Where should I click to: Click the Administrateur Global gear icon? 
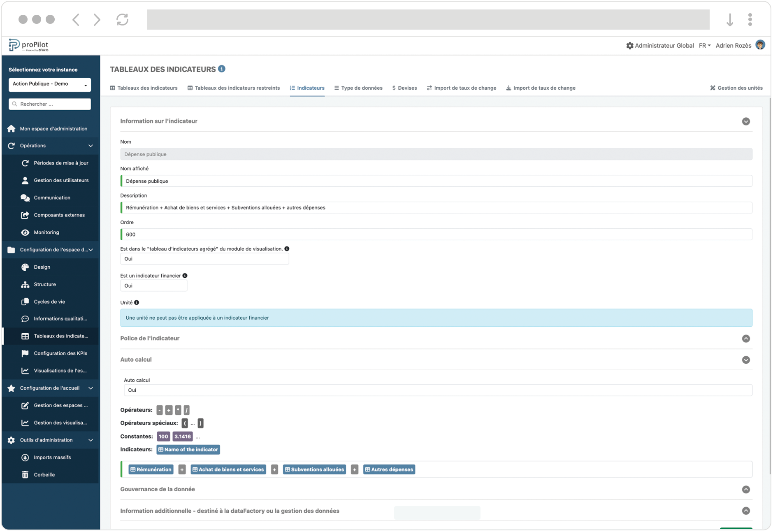pyautogui.click(x=629, y=46)
